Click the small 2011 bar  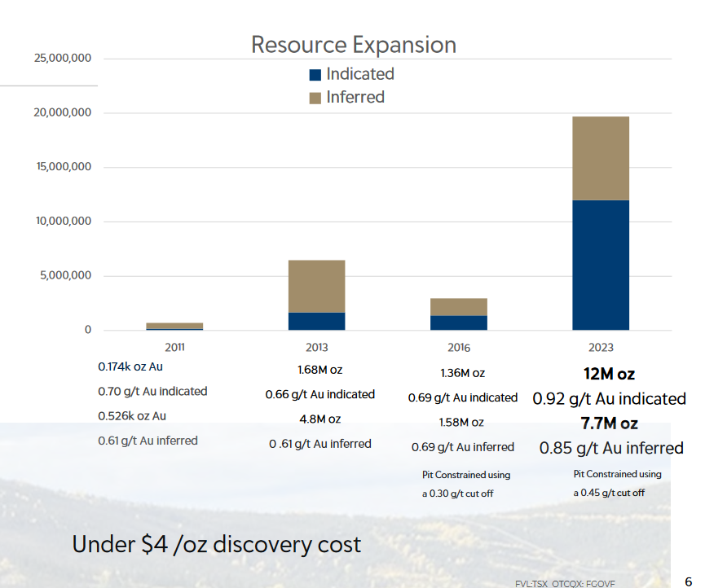(x=174, y=326)
